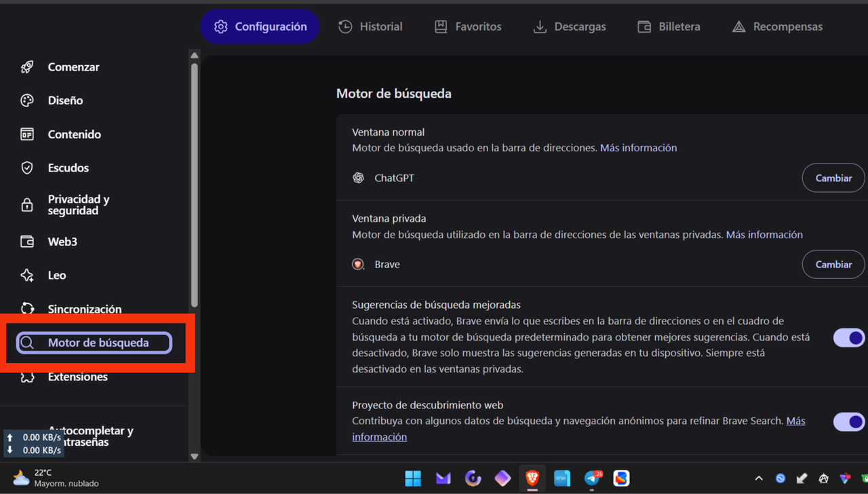Open Más información under Ventana normal
Image resolution: width=868 pixels, height=494 pixels.
(638, 147)
